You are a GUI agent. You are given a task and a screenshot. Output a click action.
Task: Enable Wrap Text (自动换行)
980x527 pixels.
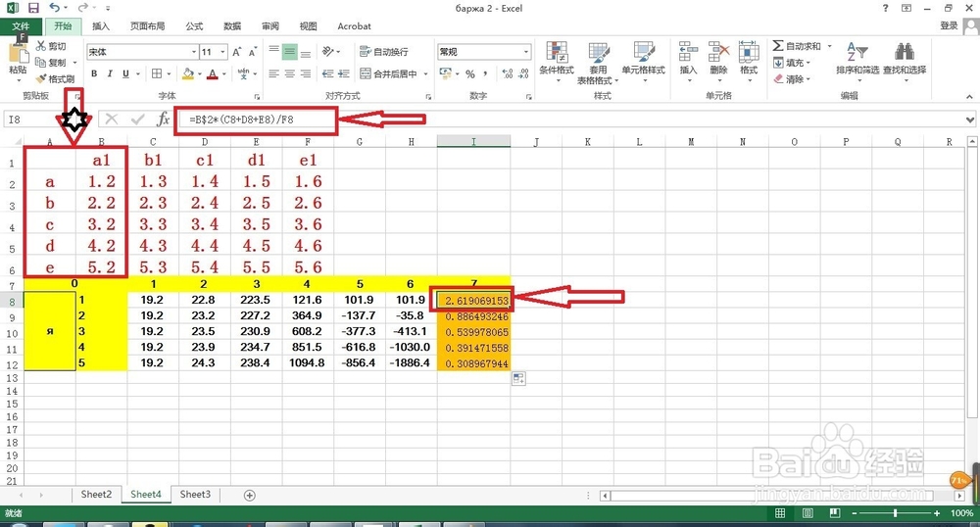click(x=384, y=52)
